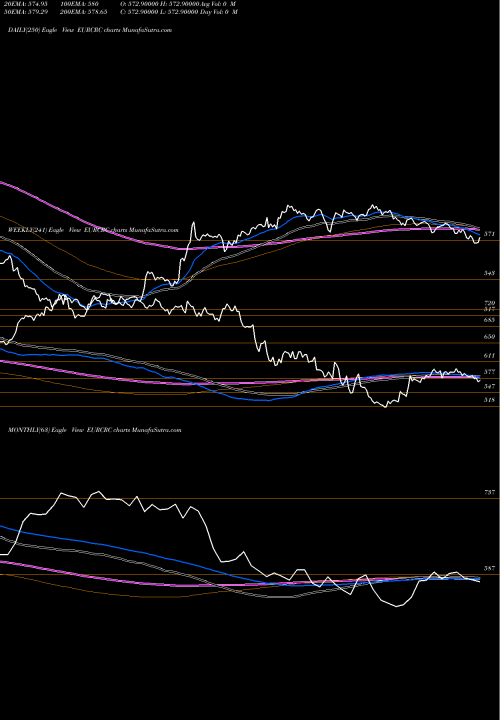Click the 518 price level label
Image resolution: width=500 pixels, height=720 pixels.
tap(489, 400)
